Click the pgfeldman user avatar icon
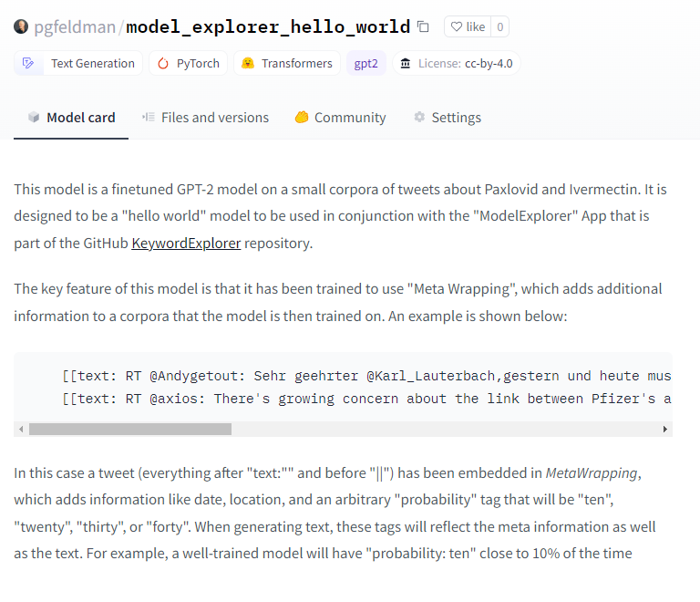This screenshot has width=700, height=602. tap(21, 26)
